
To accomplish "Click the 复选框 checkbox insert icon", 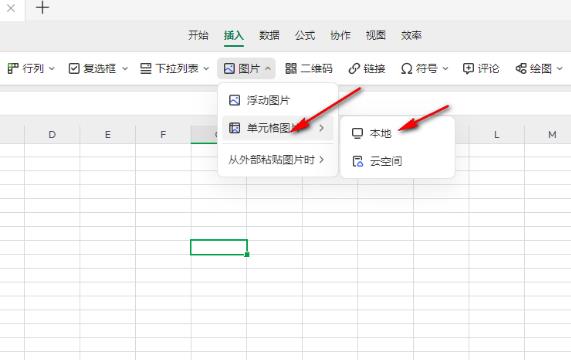I will (x=74, y=68).
